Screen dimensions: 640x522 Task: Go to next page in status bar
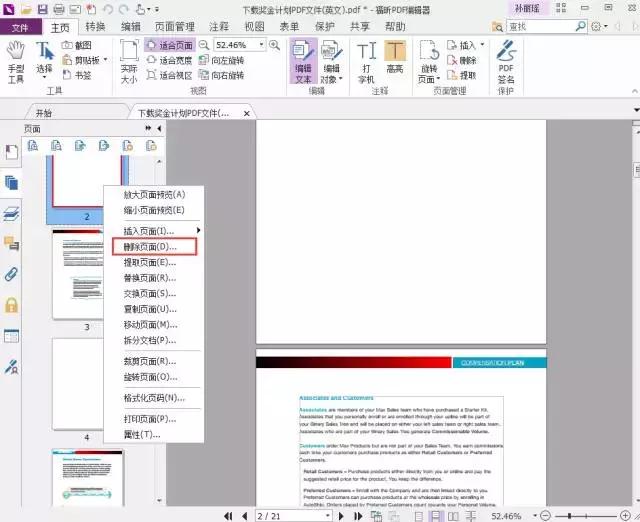click(341, 516)
